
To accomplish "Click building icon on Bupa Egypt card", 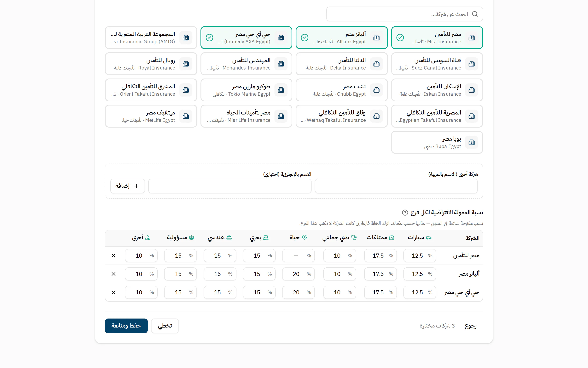I will (471, 142).
